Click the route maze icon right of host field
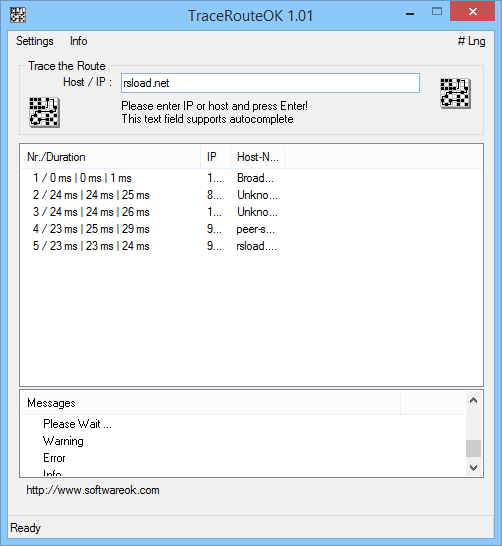 (455, 94)
